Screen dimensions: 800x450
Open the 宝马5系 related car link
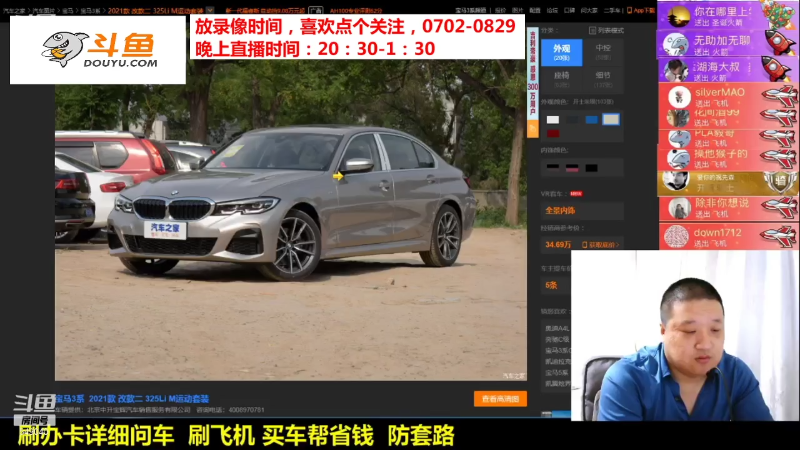pos(557,372)
